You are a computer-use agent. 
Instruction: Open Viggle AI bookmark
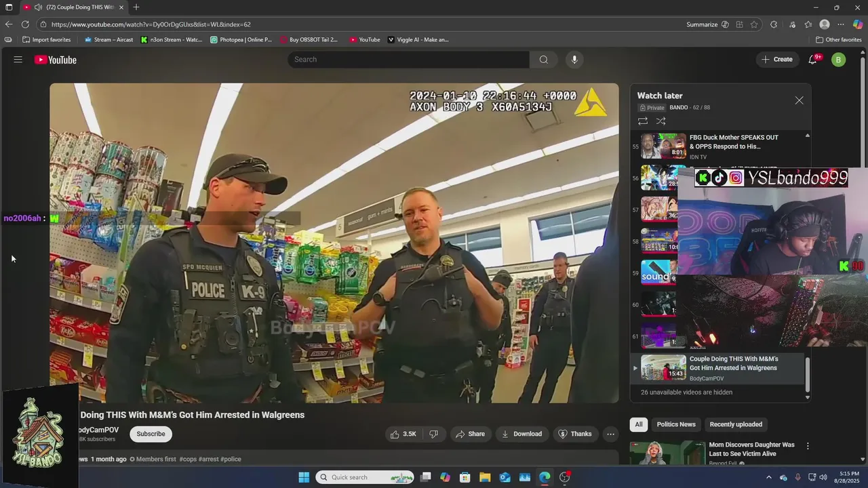(418, 40)
